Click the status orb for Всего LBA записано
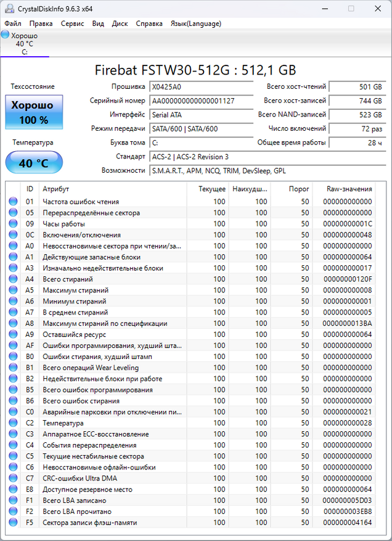Screen dimensions: 392x541 coord(13,500)
